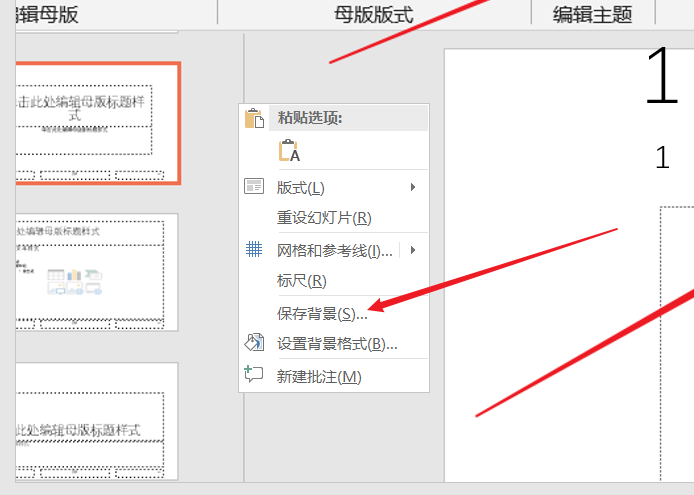The image size is (694, 495).
Task: Click the layout icon beside 版式(L)
Action: point(254,186)
